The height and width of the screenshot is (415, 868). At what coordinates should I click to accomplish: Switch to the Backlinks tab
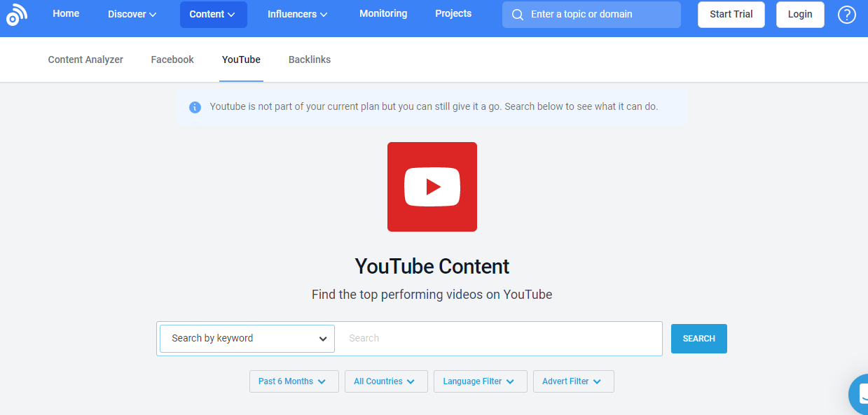[x=310, y=59]
